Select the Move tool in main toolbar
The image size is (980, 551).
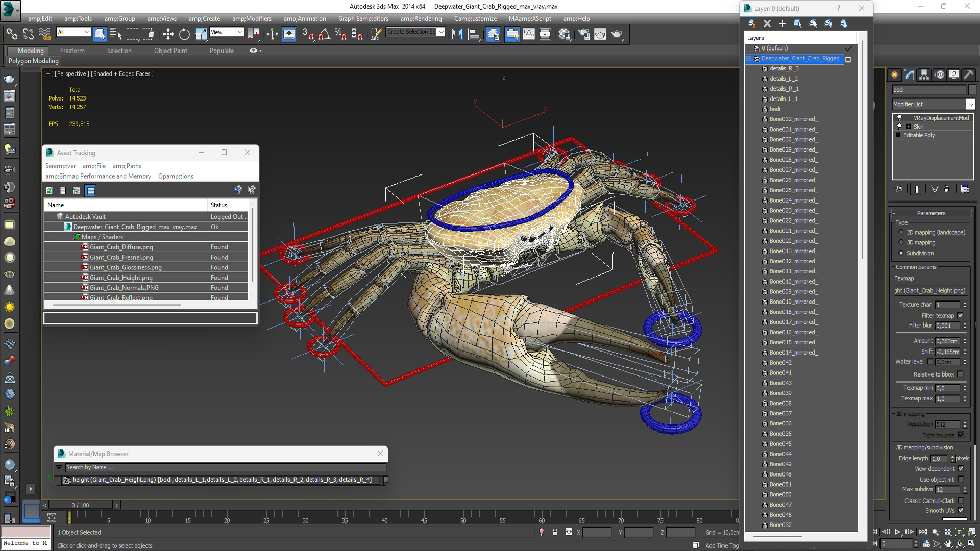[x=168, y=34]
